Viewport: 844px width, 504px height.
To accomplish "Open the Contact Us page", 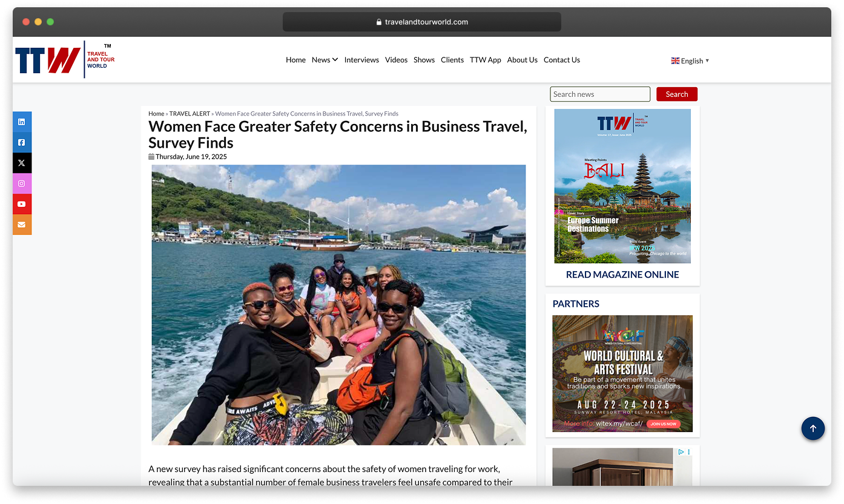I will [x=562, y=60].
